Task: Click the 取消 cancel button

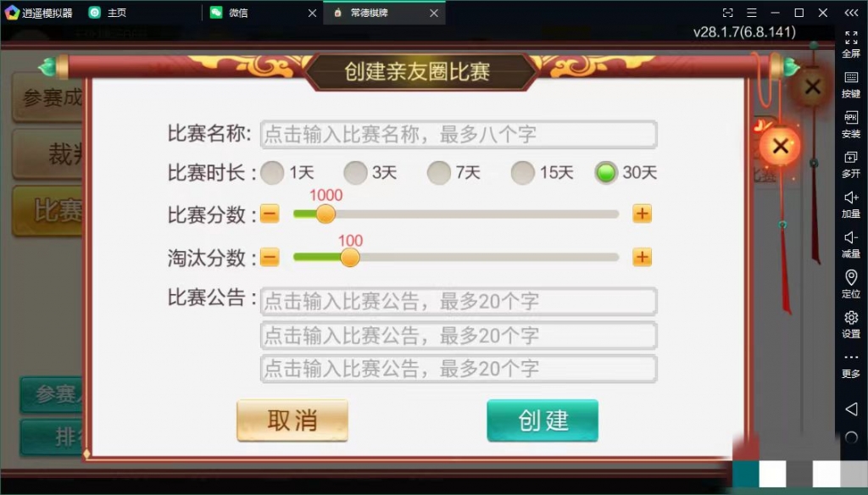Action: (x=292, y=420)
